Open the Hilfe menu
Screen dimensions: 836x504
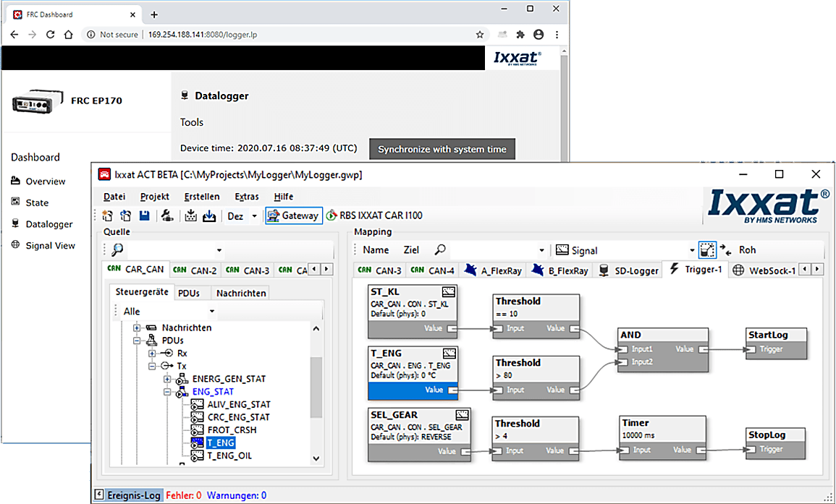click(x=284, y=197)
